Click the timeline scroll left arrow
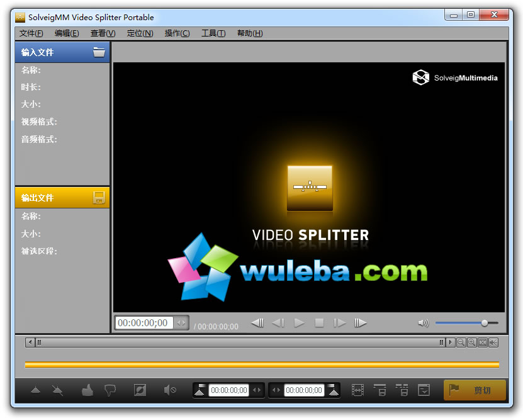Screen dimensions: 523x420 tap(30, 343)
